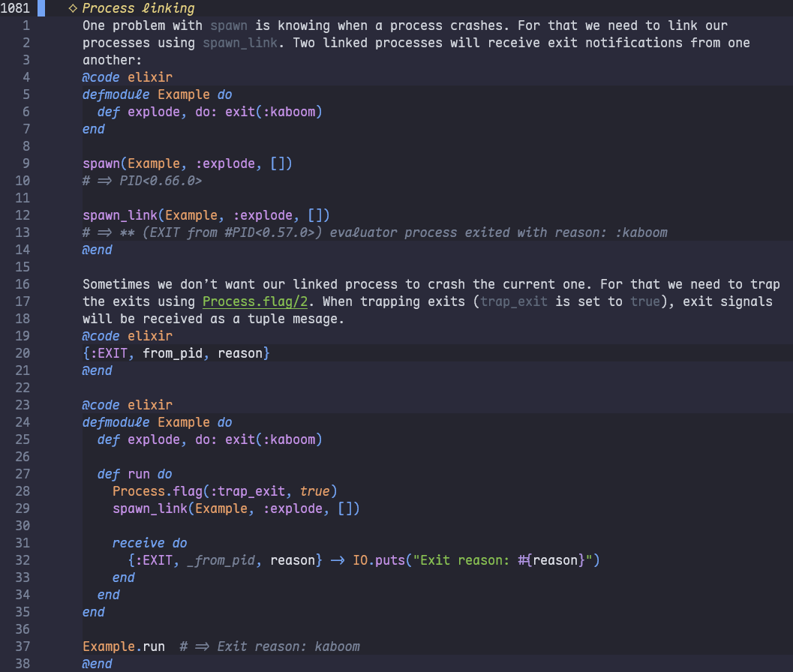Click 'def run do' on line 27
This screenshot has width=793, height=672.
tap(134, 474)
